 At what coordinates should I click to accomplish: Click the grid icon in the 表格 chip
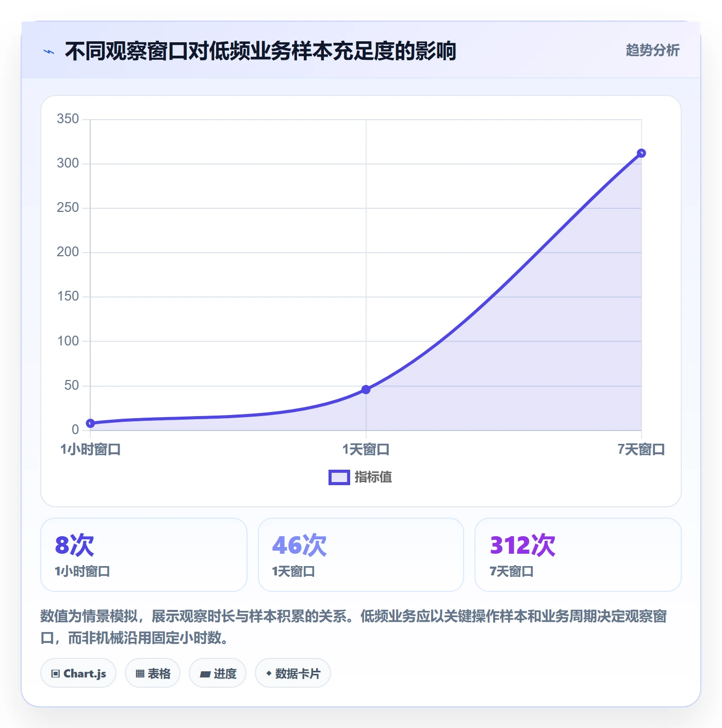tap(140, 674)
